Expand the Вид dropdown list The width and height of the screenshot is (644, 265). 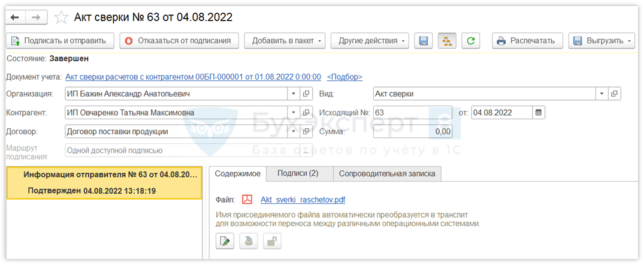[x=602, y=94]
